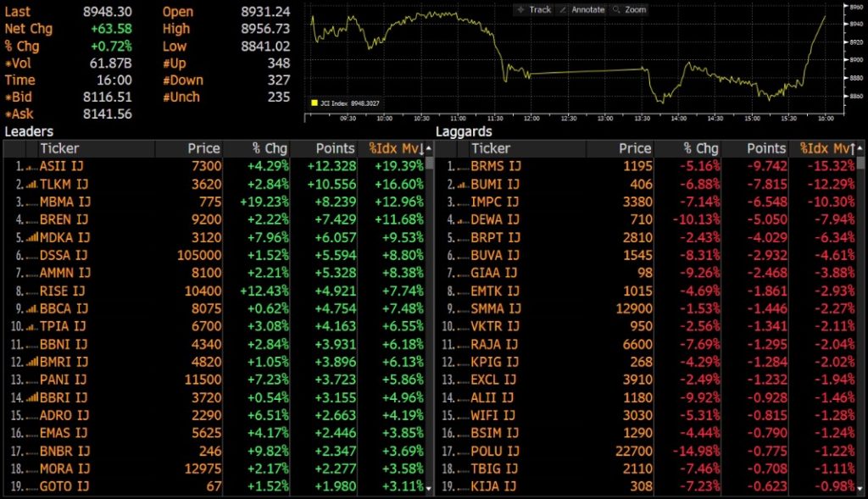Click the Laggards Price column header
Viewport: 868px width, 499px height.
click(634, 148)
